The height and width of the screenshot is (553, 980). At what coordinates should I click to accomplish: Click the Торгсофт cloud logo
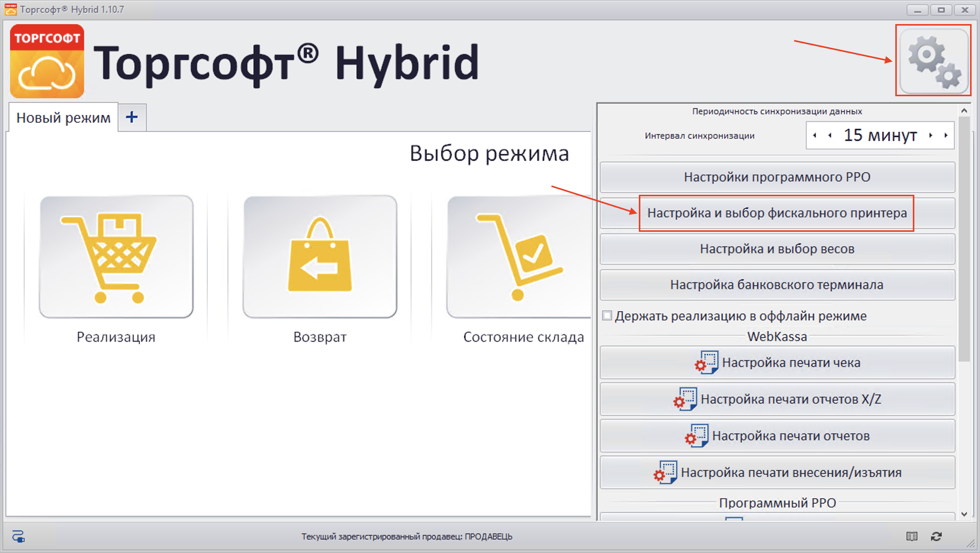47,61
